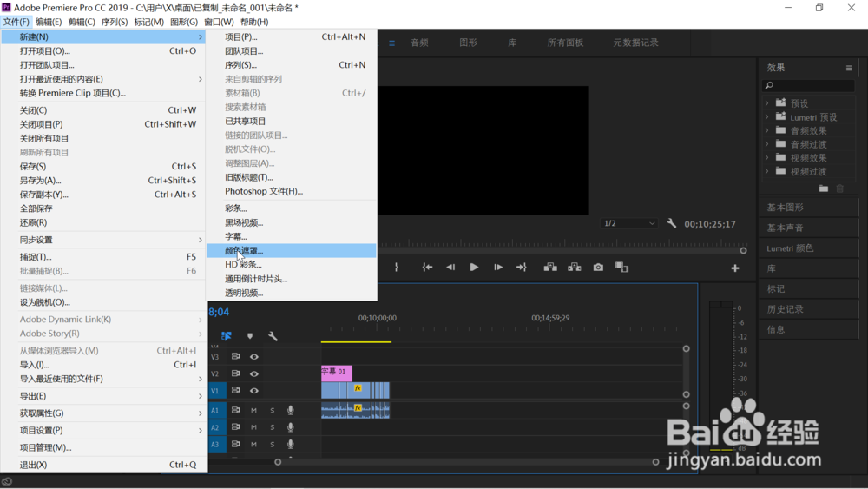Solo track A1
Viewport: 868px width, 489px height.
272,410
